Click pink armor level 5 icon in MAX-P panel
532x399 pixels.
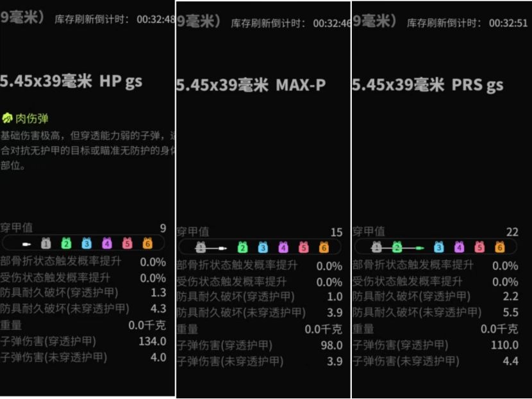pyautogui.click(x=304, y=247)
